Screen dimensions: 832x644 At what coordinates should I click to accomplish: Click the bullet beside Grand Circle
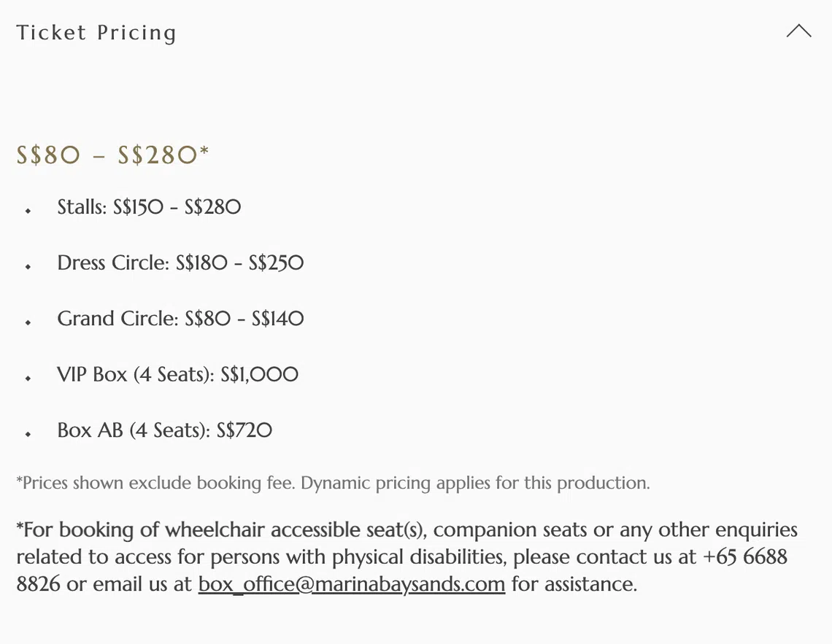(28, 322)
